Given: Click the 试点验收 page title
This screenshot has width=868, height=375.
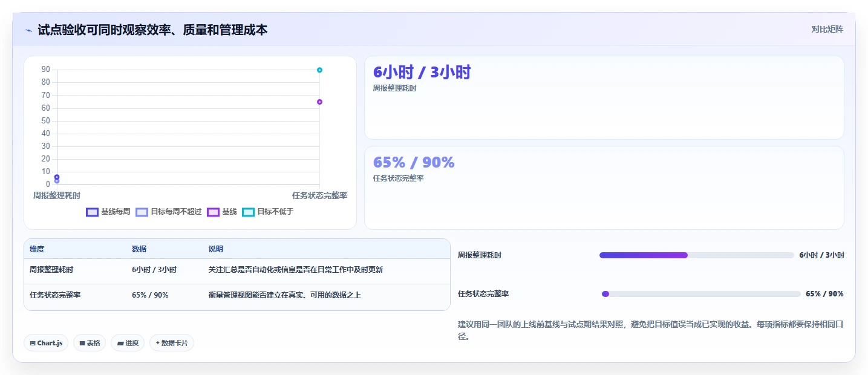Looking at the screenshot, I should tap(152, 30).
